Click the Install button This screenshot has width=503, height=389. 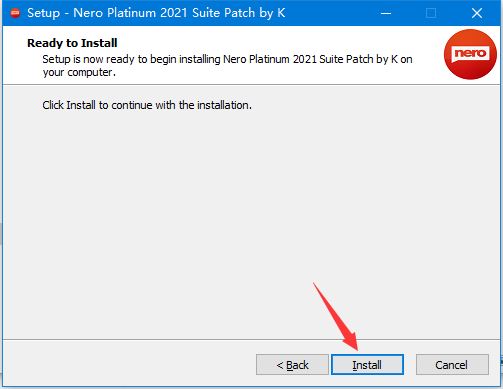point(367,365)
